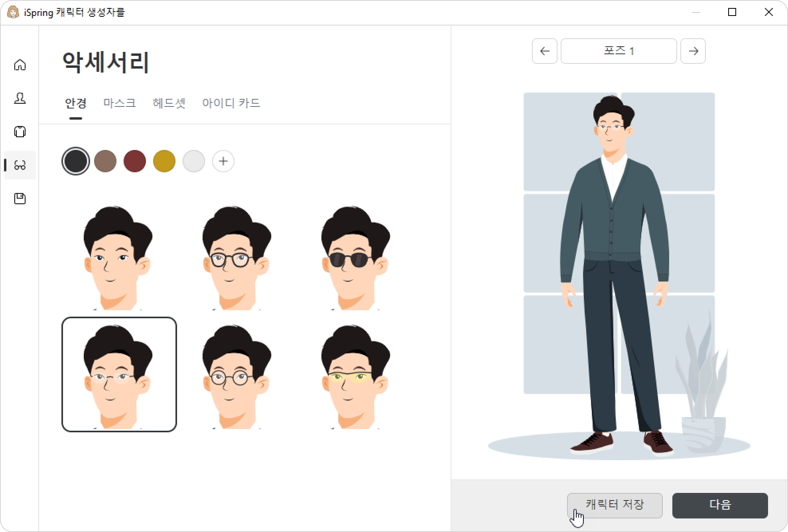
Task: Go to next pose with right arrow
Action: pyautogui.click(x=693, y=51)
